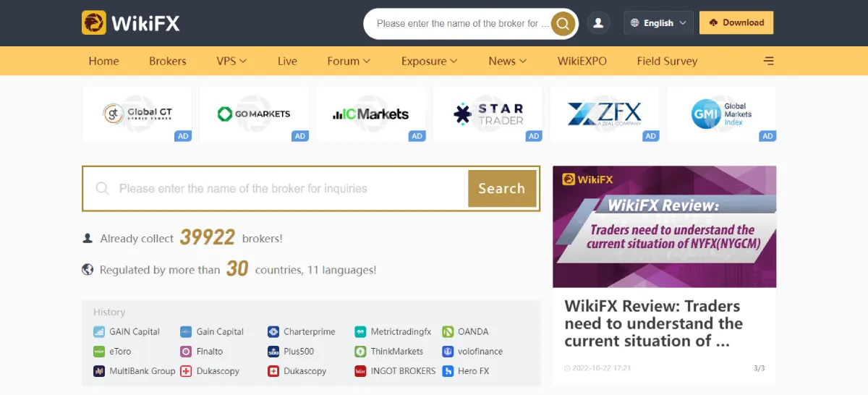The image size is (868, 395).
Task: Expand the Exposure menu dropdown
Action: [x=430, y=61]
